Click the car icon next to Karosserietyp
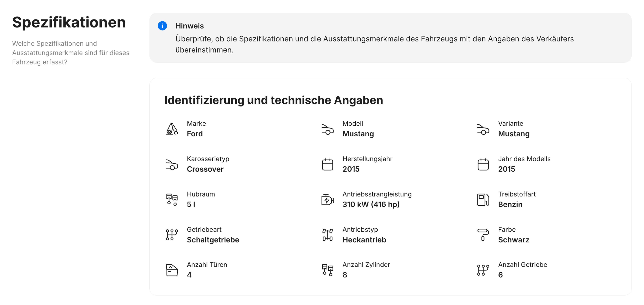This screenshot has width=644, height=305. coord(172,165)
